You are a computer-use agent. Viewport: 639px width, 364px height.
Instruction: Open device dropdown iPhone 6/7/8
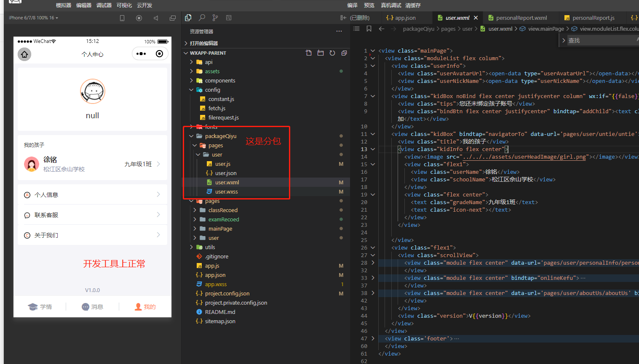coord(33,18)
